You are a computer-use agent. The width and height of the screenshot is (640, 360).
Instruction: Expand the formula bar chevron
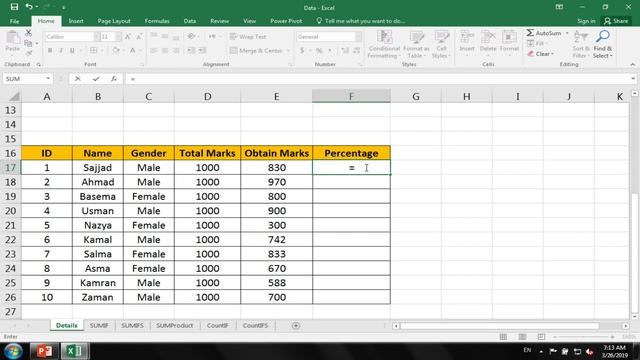point(633,78)
